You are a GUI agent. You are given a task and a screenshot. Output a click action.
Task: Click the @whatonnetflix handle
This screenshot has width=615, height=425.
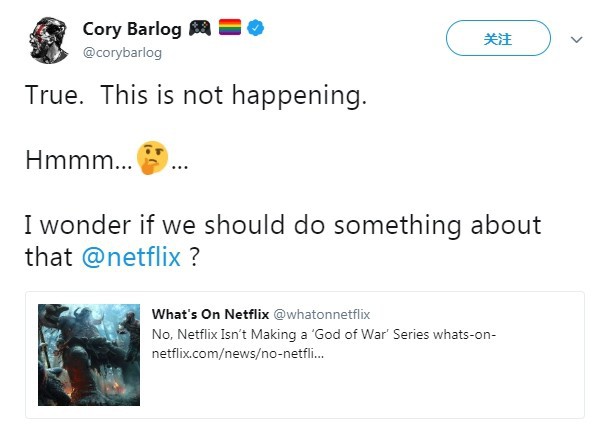click(x=322, y=314)
